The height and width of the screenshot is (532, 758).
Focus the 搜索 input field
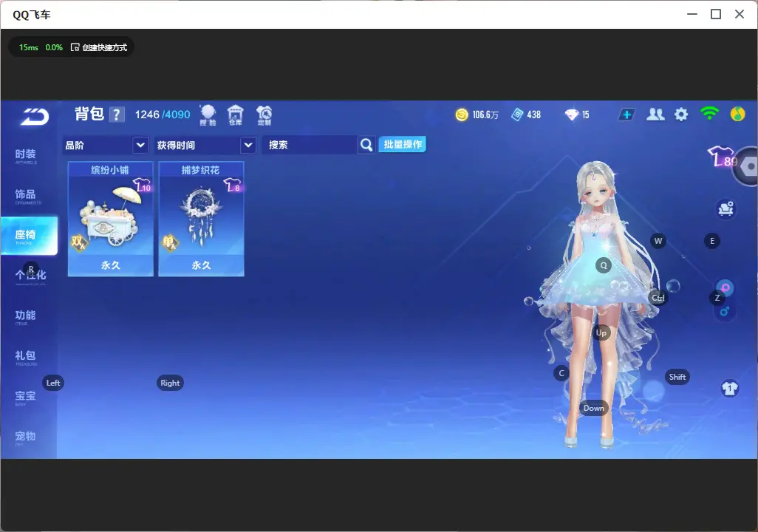click(x=310, y=145)
